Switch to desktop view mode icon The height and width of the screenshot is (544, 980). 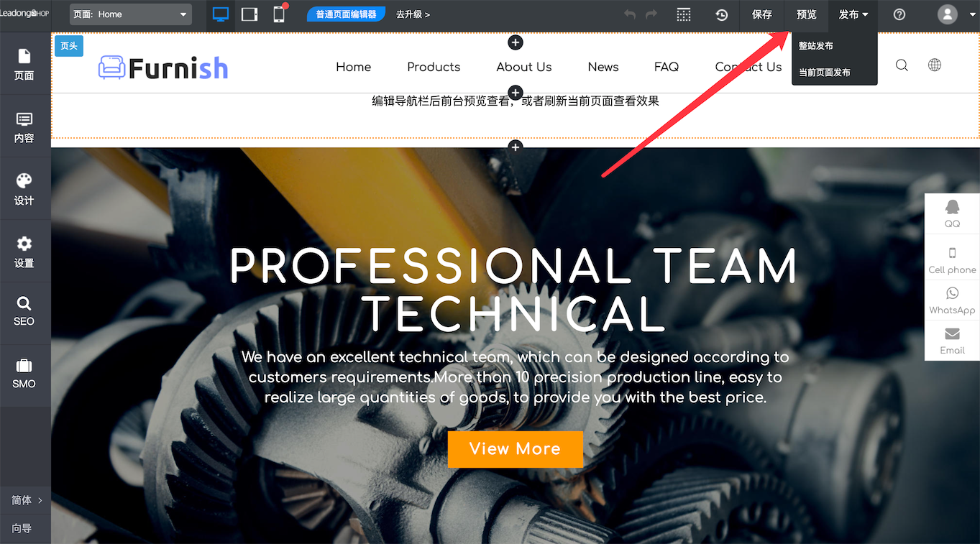pyautogui.click(x=221, y=14)
